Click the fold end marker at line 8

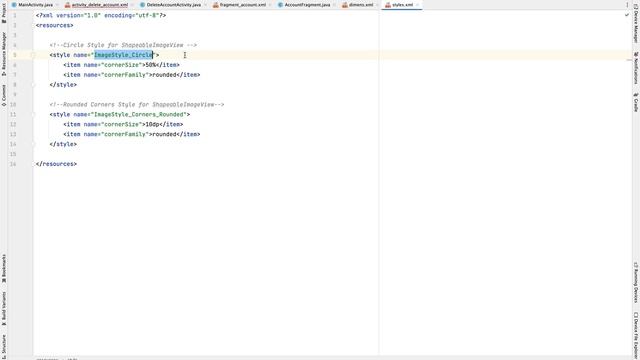click(34, 84)
